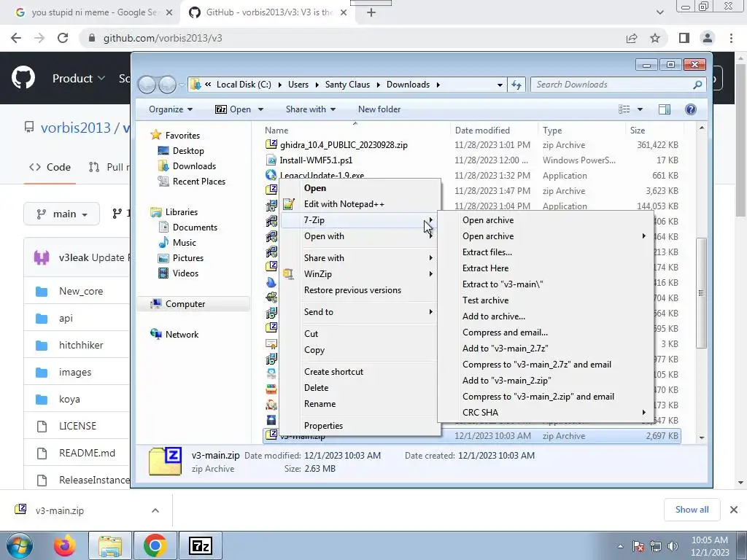Open the main branch dropdown on GitHub
Viewport: 747px width, 560px height.
(x=61, y=214)
